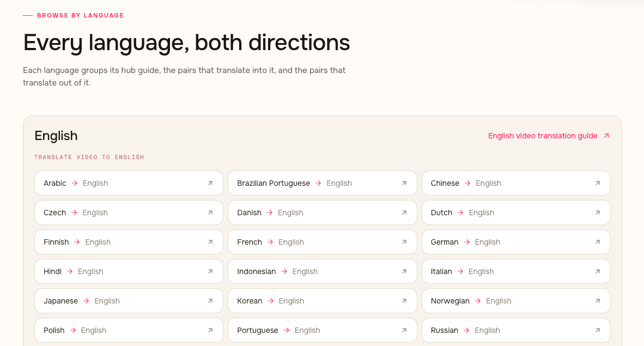Open the Chinese to English card
Viewport: 644px width, 346px height.
pyautogui.click(x=517, y=183)
